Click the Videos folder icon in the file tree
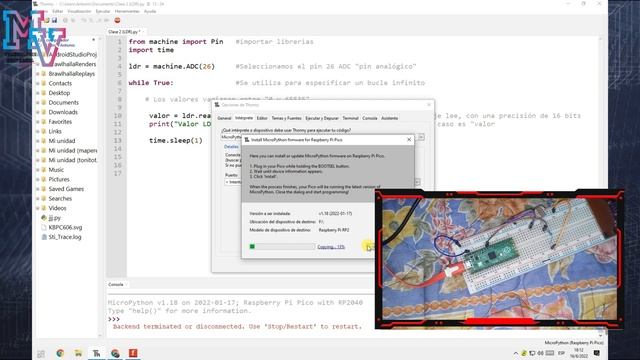 [44, 208]
